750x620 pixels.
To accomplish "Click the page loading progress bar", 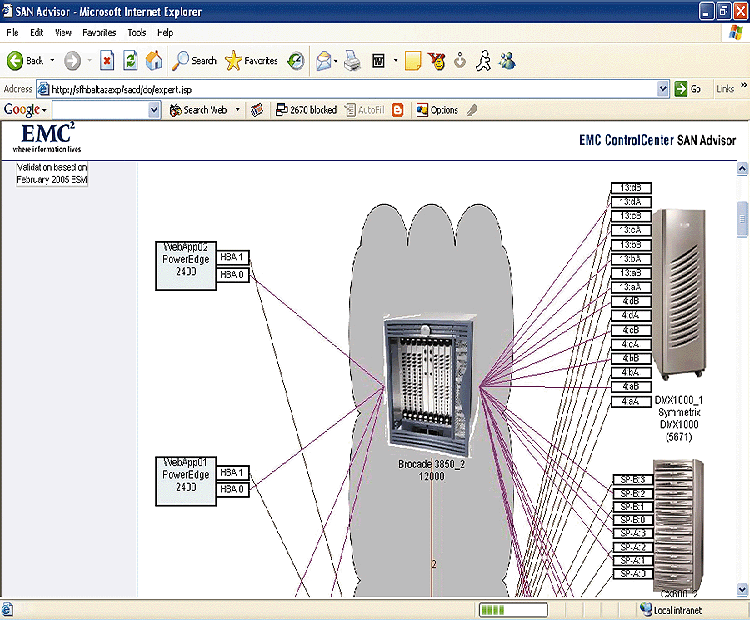I will [x=513, y=610].
